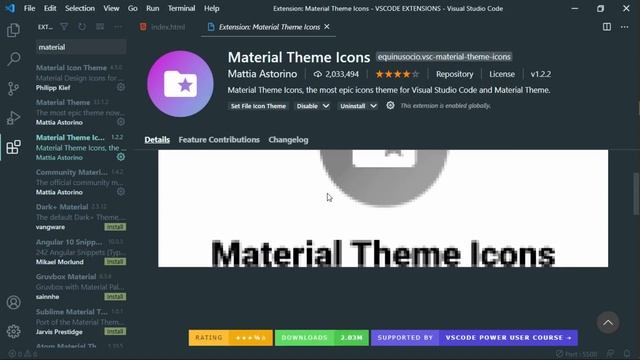Install the Gruvbox Material extension
Viewport: 640px width, 360px height.
pyautogui.click(x=115, y=296)
